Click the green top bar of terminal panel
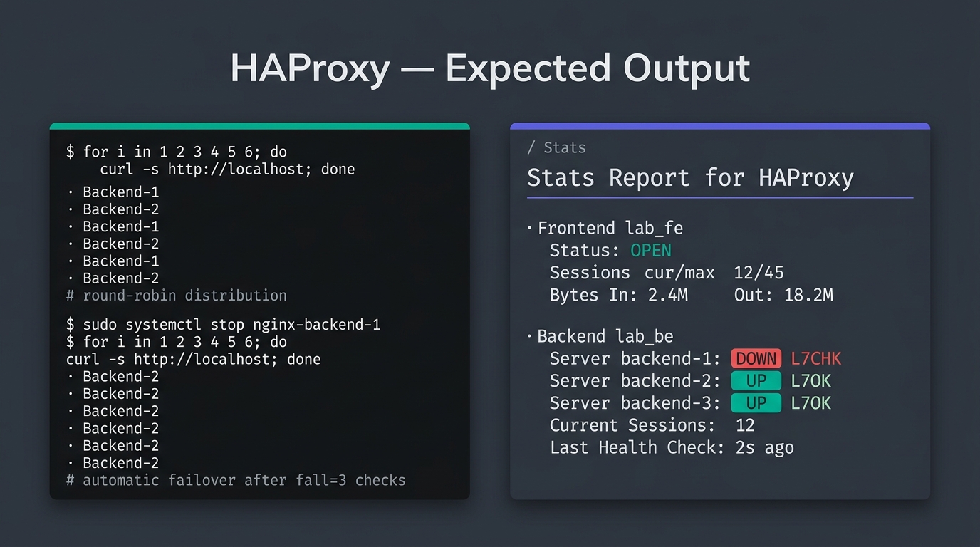Screen dimensions: 980x547 (x=259, y=126)
